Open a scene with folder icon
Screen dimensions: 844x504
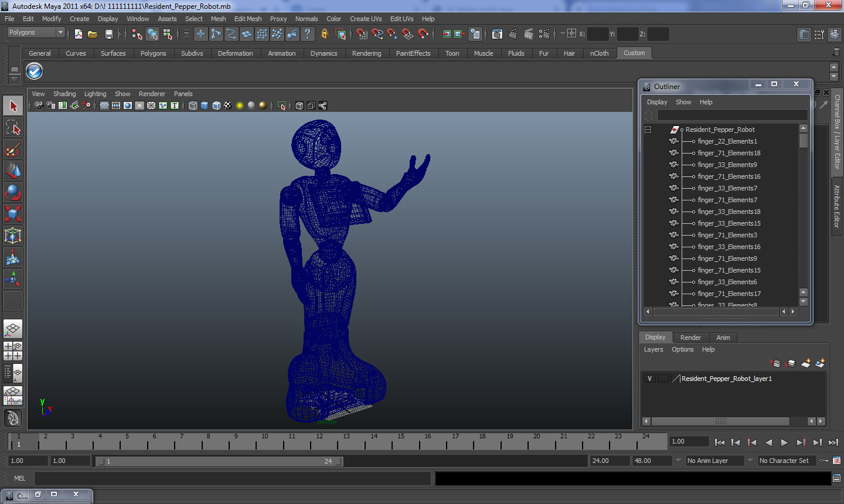coord(93,34)
